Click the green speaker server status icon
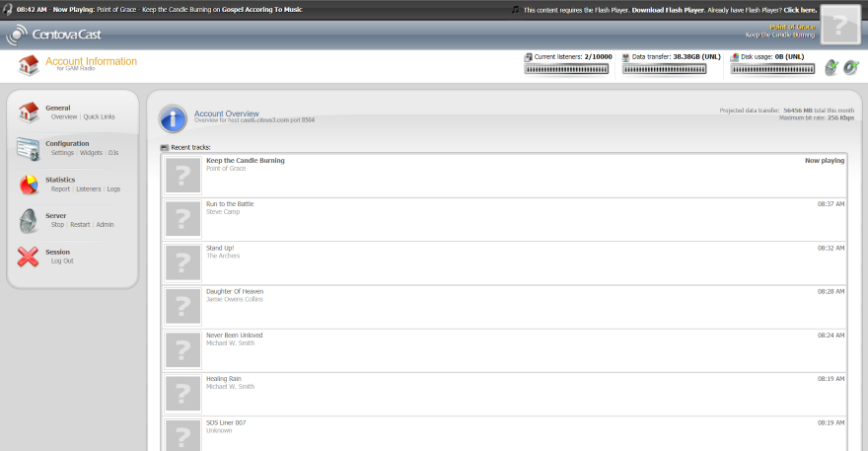Image resolution: width=868 pixels, height=451 pixels. (x=832, y=67)
